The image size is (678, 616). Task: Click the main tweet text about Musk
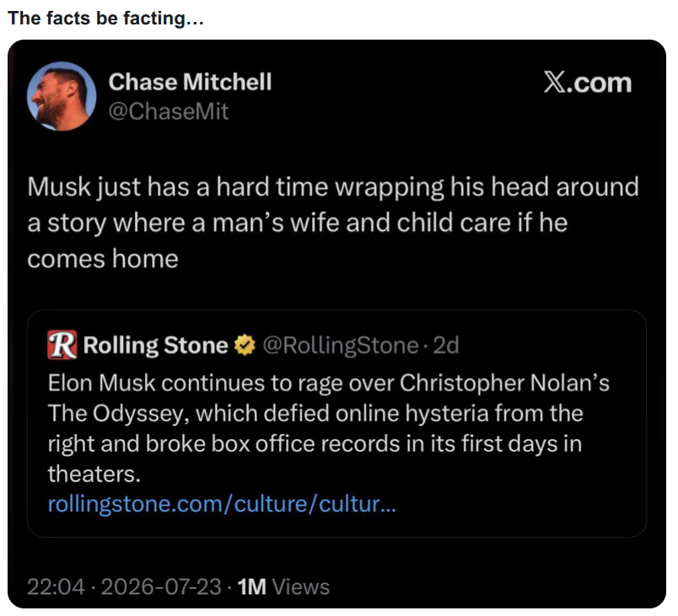pos(333,222)
